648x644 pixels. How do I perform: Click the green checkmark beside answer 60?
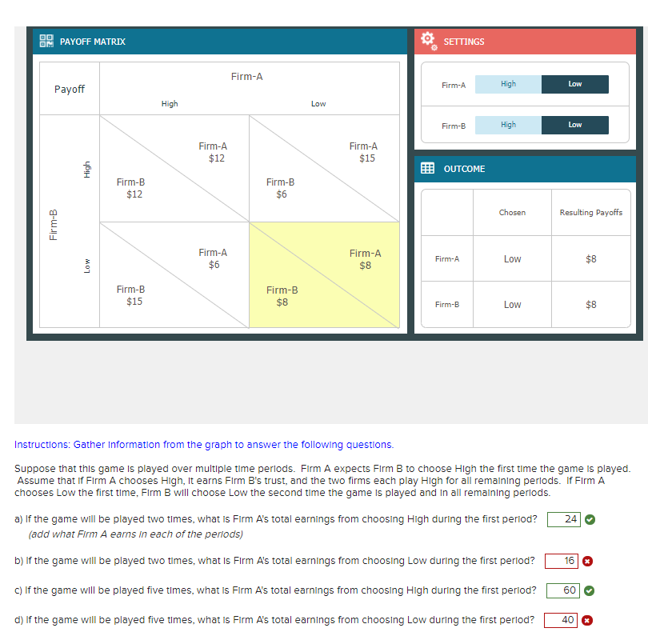pyautogui.click(x=588, y=590)
